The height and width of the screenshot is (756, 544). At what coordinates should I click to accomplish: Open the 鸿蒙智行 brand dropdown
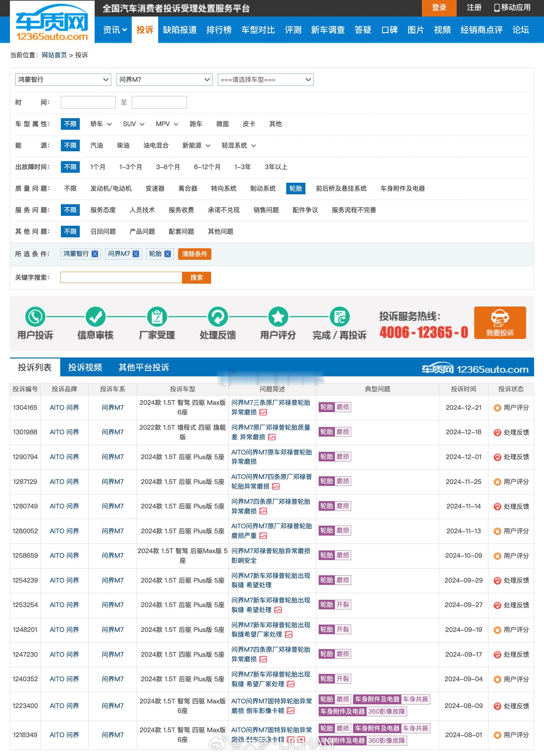point(63,80)
